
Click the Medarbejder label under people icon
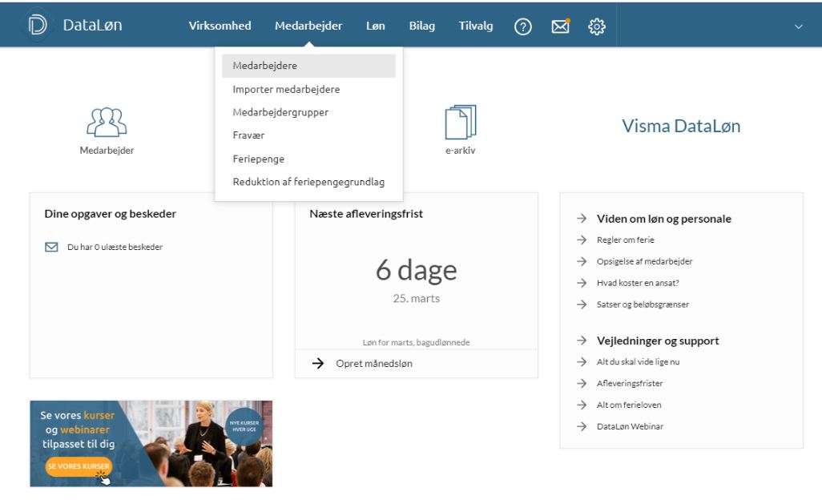point(107,151)
